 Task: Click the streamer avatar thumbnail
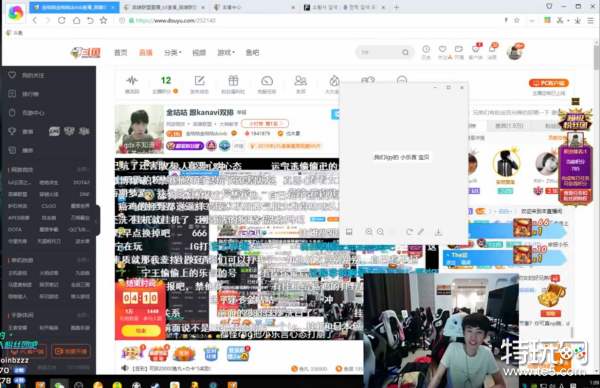pyautogui.click(x=139, y=129)
